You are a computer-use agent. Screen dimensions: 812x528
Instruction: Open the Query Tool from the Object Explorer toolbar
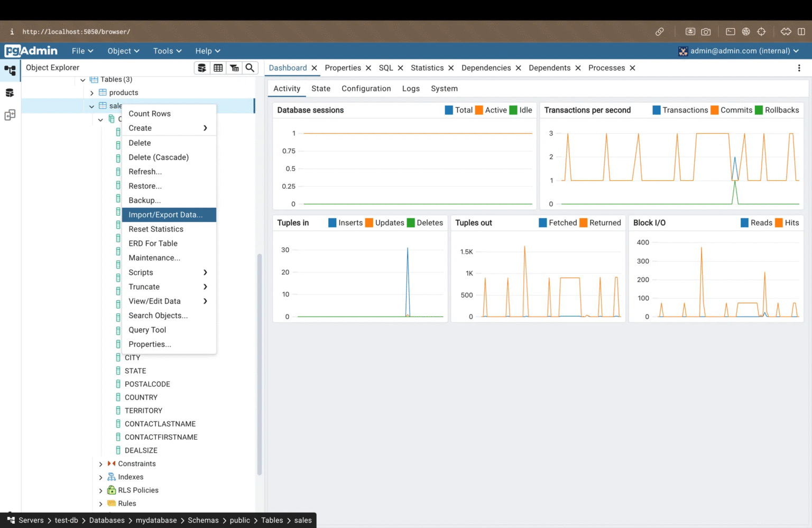(x=202, y=68)
